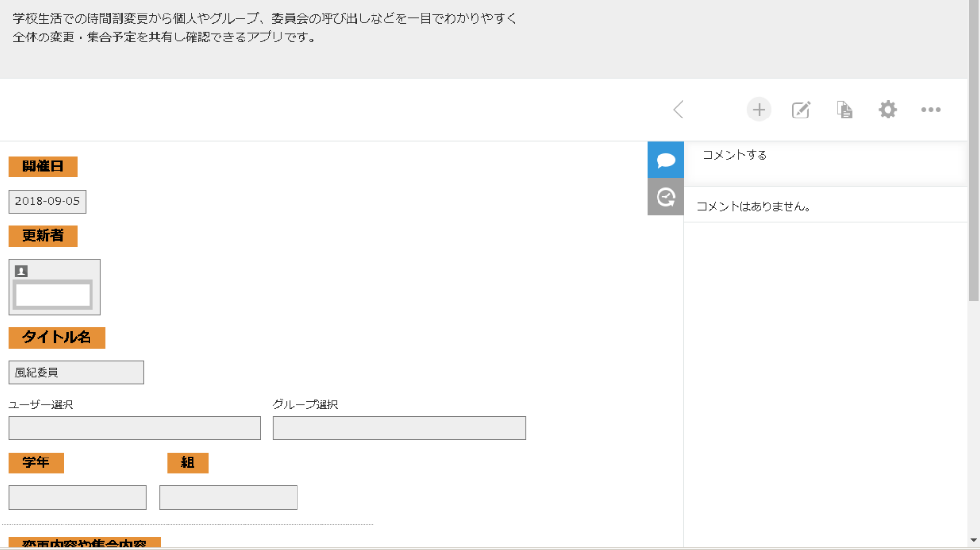Click the user icon in 更新者 field
Screen dimensions: 980x550
(x=21, y=271)
